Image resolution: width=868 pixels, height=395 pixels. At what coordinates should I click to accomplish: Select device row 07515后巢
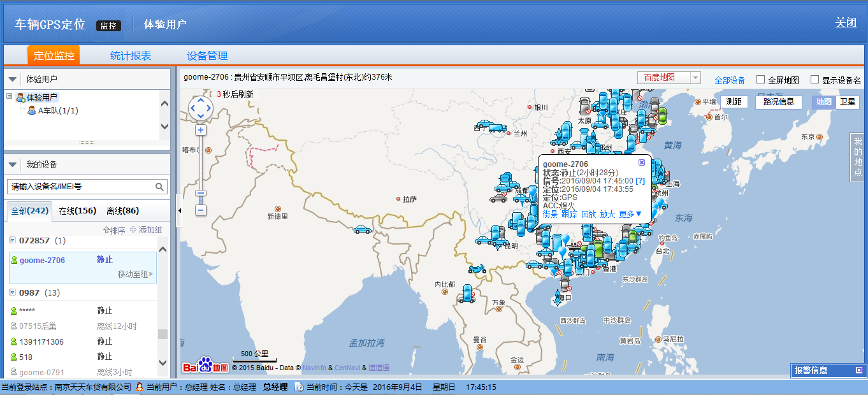click(82, 326)
